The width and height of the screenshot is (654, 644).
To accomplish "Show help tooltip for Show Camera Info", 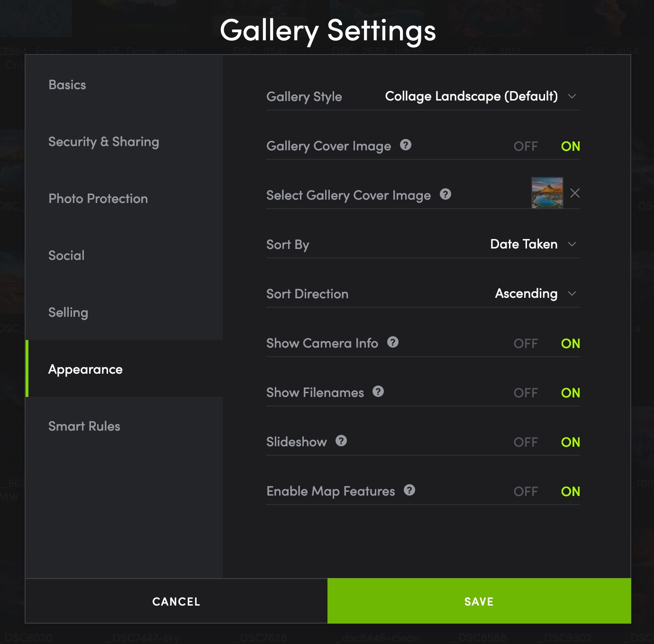I will tap(393, 342).
